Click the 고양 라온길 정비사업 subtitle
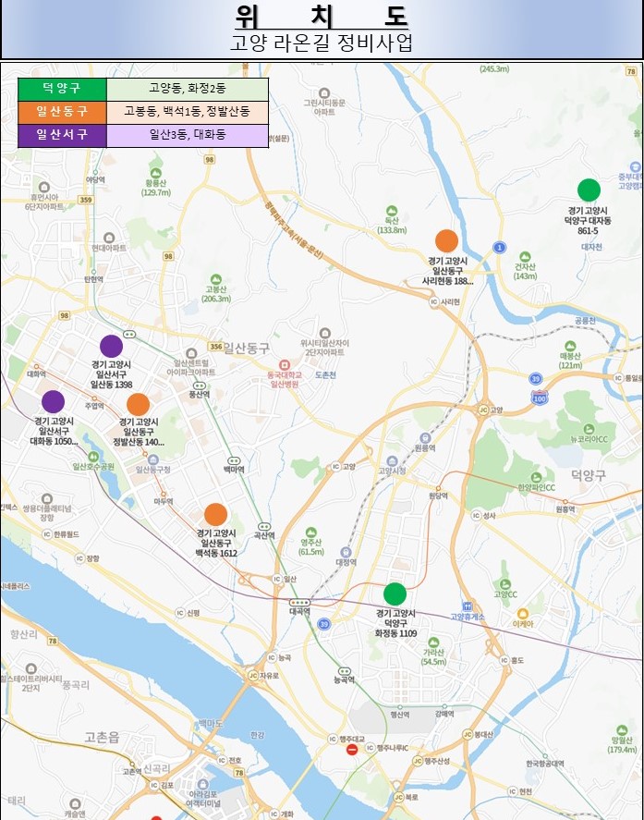The height and width of the screenshot is (820, 644). tap(322, 43)
